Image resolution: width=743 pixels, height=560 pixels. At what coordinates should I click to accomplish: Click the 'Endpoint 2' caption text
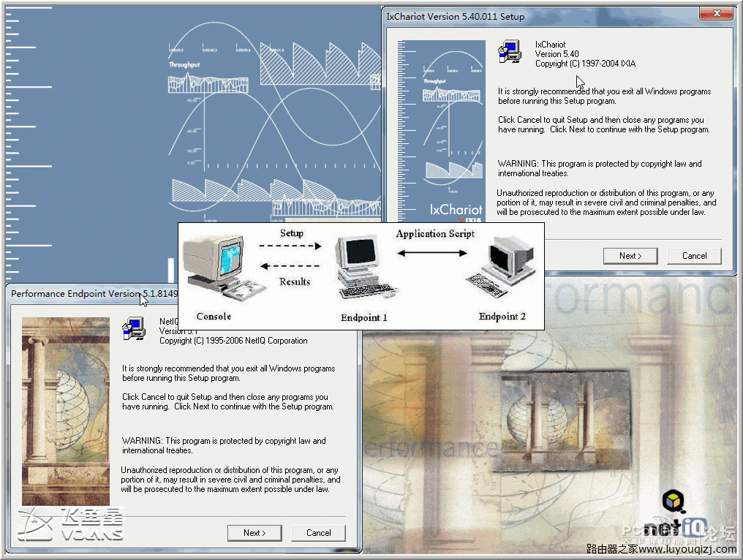tap(502, 317)
